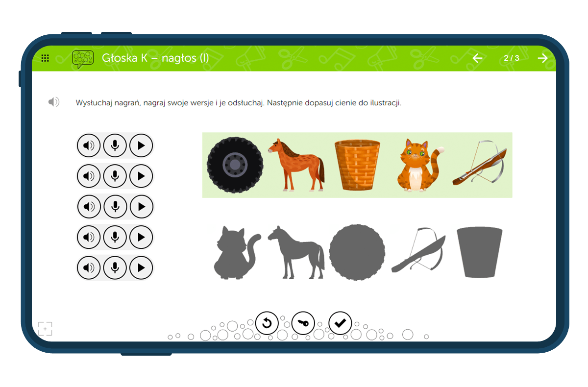Select the tire illustration
588x387 pixels.
235,165
